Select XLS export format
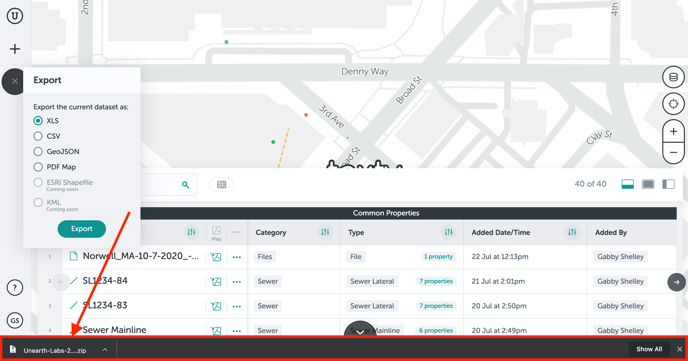 pos(38,121)
